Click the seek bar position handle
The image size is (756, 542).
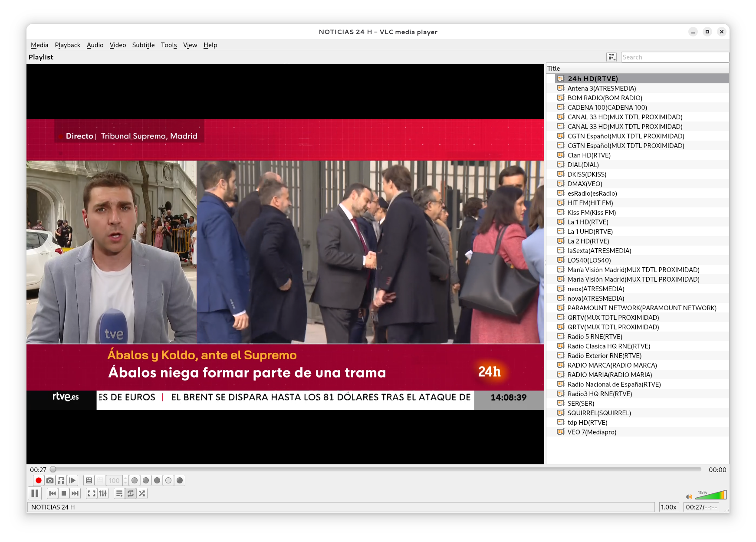coord(53,470)
